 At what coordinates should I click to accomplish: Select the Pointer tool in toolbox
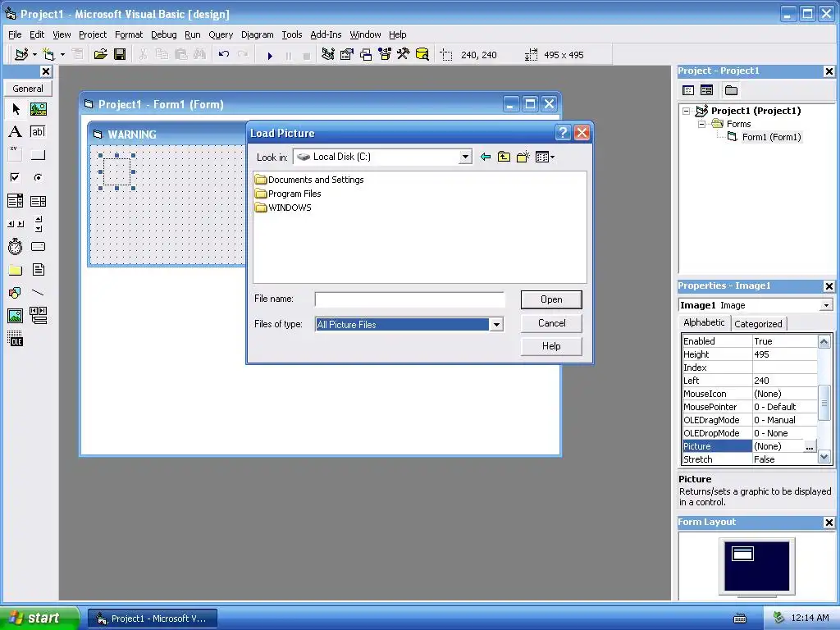pos(16,109)
